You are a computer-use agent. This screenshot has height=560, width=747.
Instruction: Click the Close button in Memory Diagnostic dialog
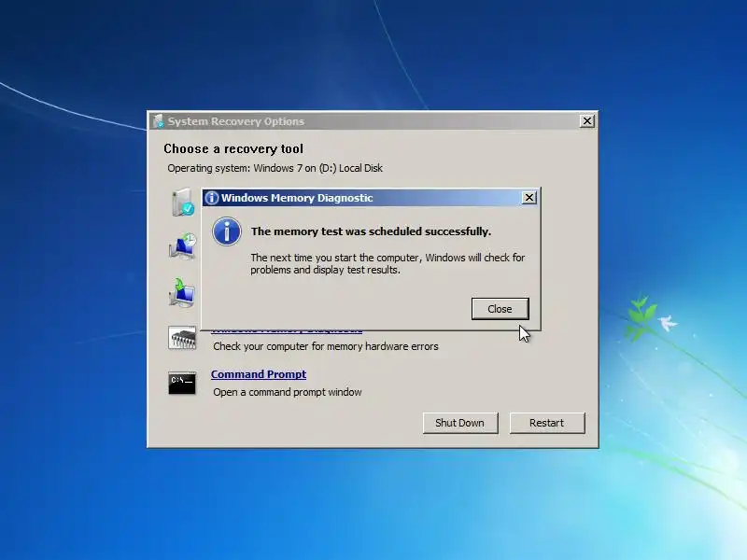click(500, 309)
